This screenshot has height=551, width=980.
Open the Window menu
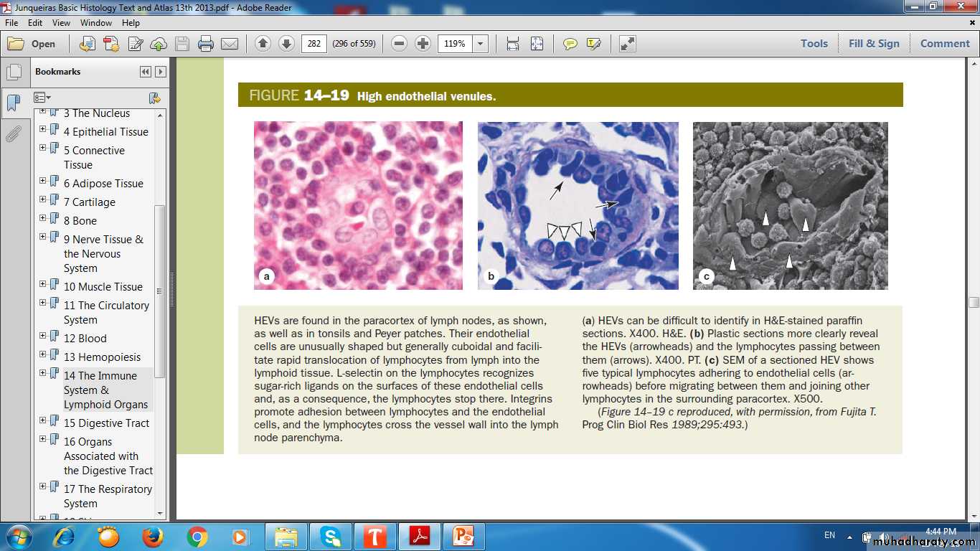tap(95, 23)
